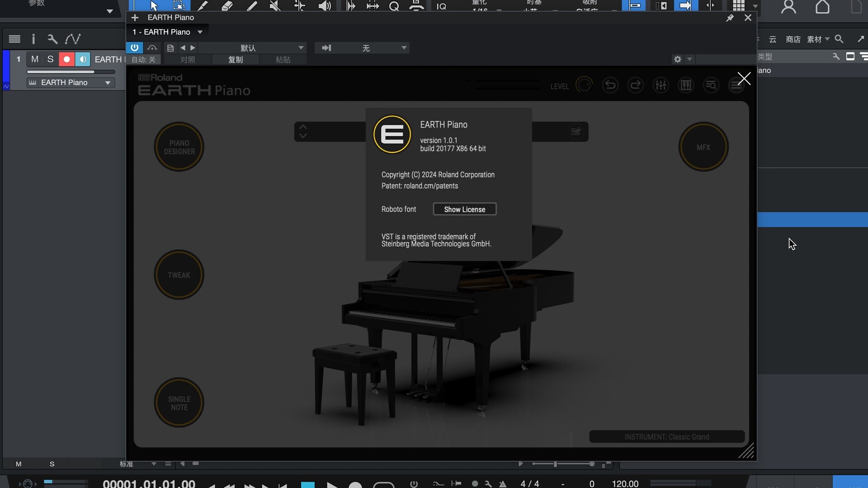
Task: Open the EARTH Piano tone search icon
Action: [x=711, y=85]
